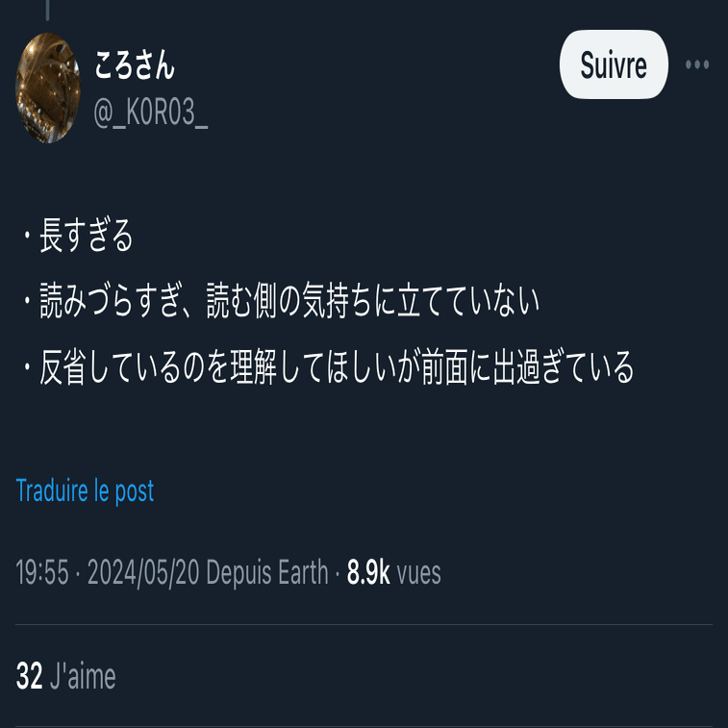The width and height of the screenshot is (728, 728).
Task: Open the ころさん display name
Action: (135, 65)
